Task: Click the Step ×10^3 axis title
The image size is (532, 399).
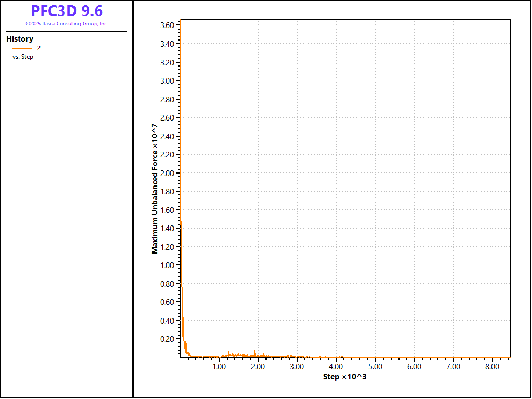Action: pyautogui.click(x=344, y=377)
